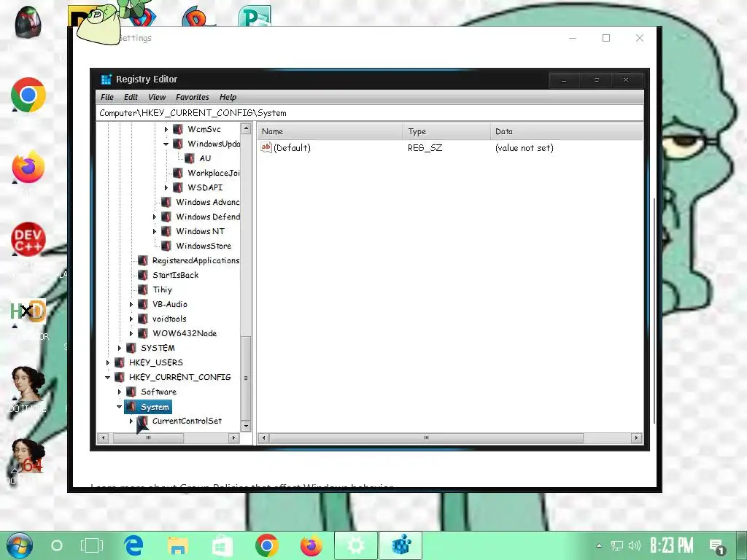Expand the WcmSvc key
Viewport: 747px width, 560px height.
tap(166, 129)
